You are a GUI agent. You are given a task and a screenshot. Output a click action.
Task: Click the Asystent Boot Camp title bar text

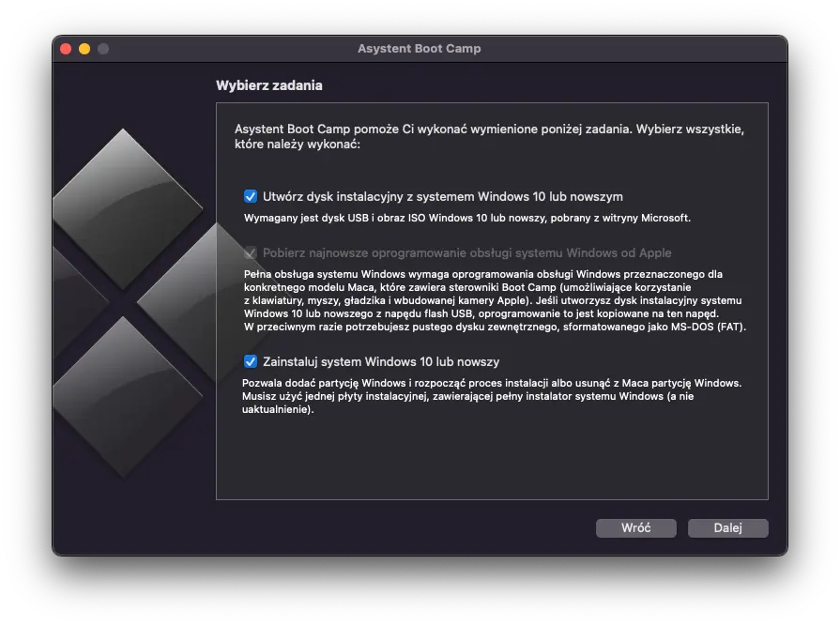[419, 49]
